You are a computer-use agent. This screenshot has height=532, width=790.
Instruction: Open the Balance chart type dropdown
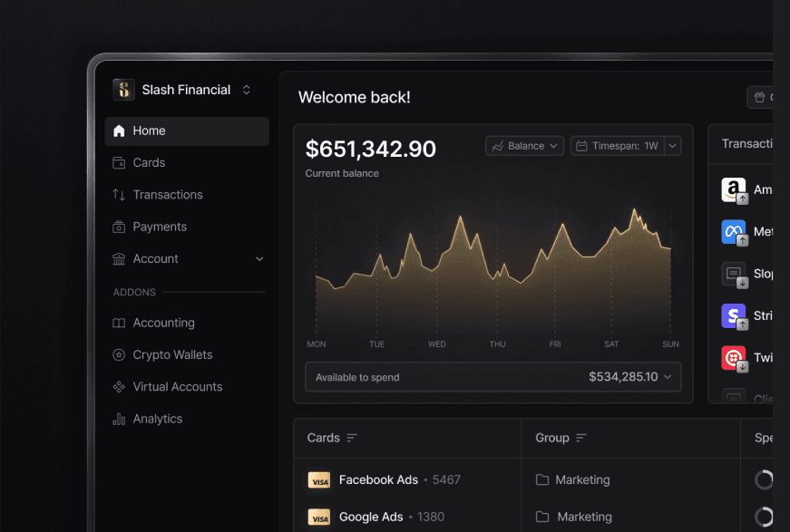[524, 146]
